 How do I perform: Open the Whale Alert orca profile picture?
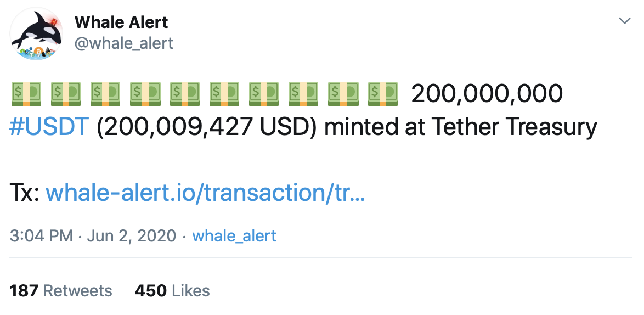(36, 33)
